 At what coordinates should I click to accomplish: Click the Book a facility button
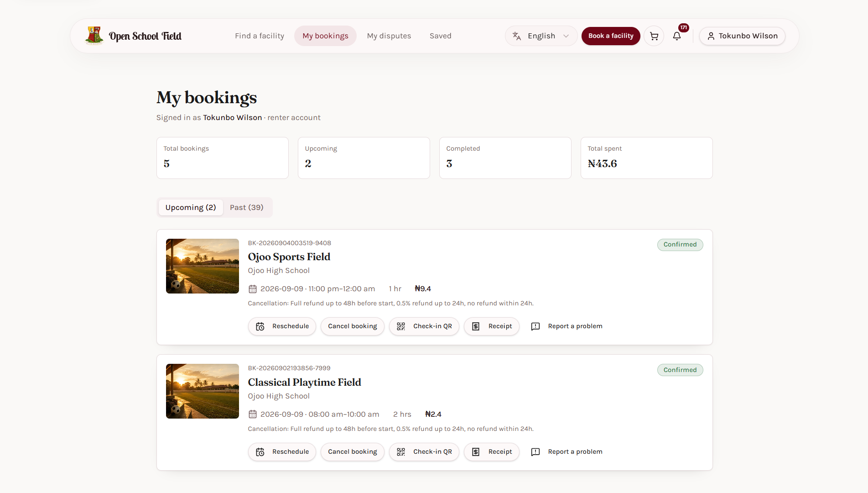click(x=611, y=36)
